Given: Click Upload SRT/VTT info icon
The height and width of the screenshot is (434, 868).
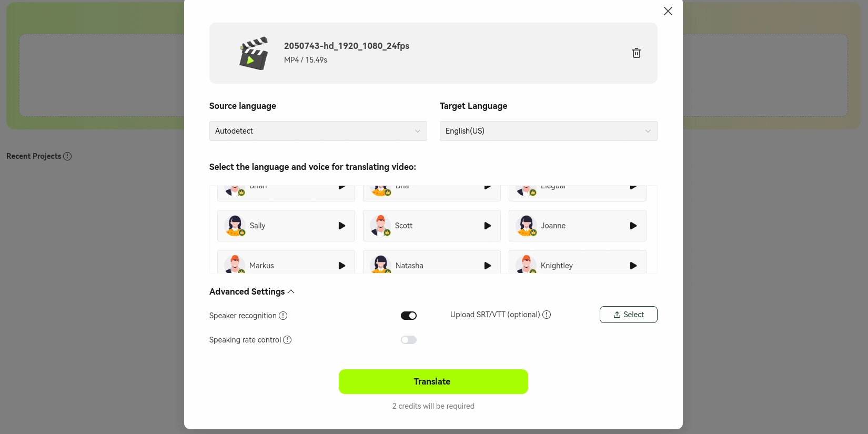Looking at the screenshot, I should pos(547,315).
